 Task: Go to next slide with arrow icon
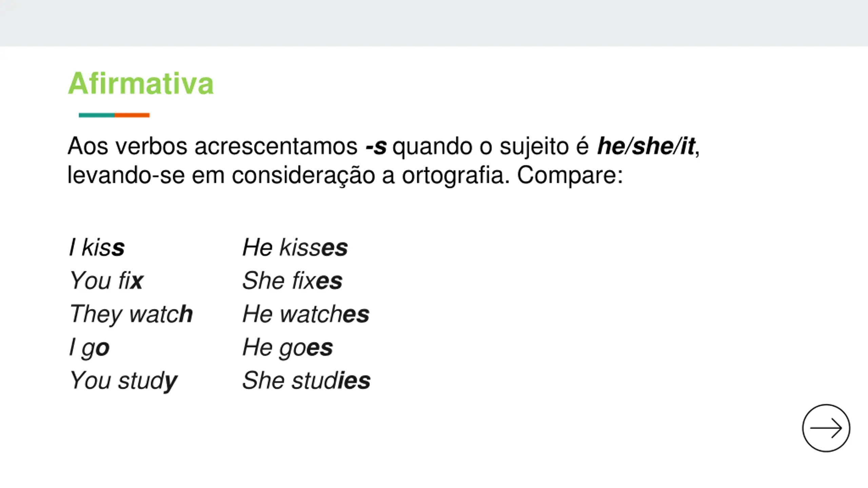[826, 428]
